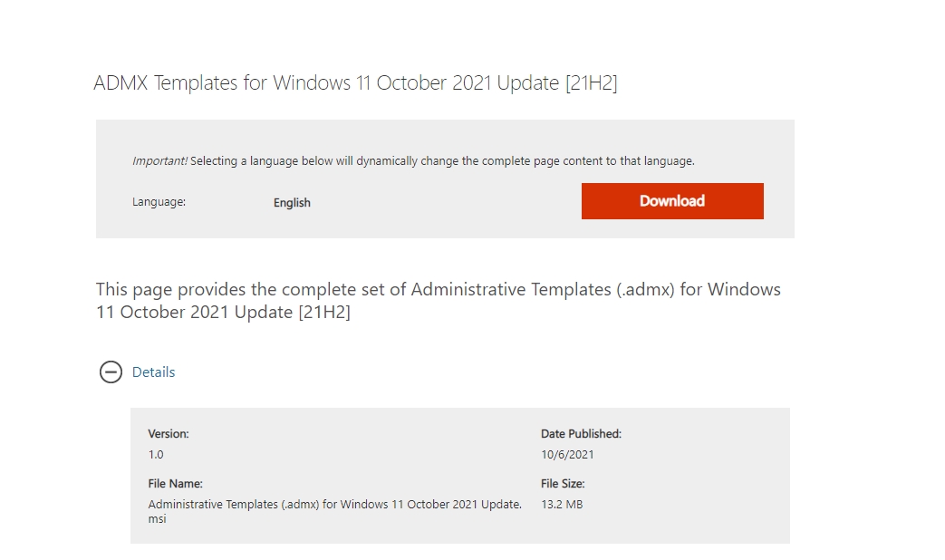
Task: Click the File Name: label
Action: point(176,484)
